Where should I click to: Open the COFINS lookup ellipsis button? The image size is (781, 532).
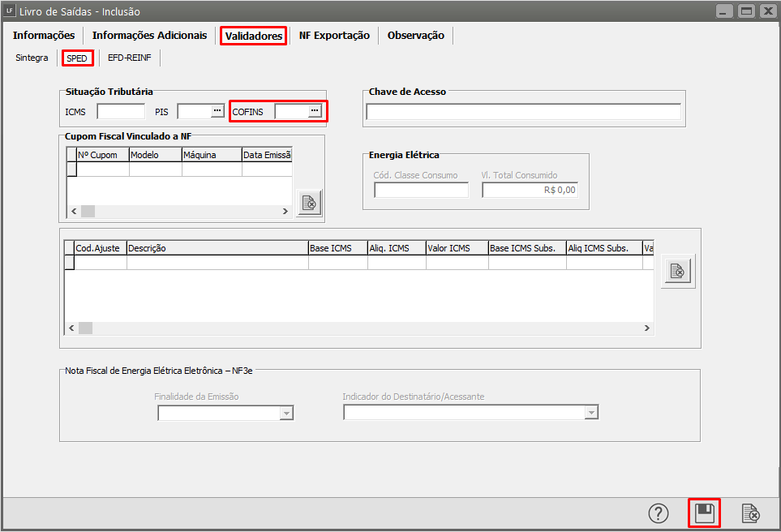[x=315, y=111]
